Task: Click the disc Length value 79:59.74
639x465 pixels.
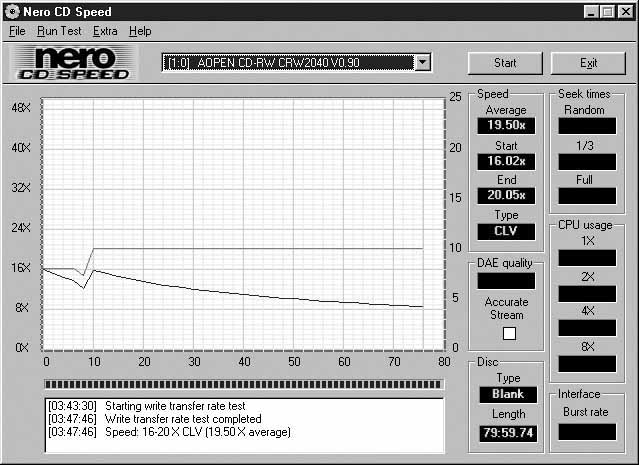Action: pos(506,433)
